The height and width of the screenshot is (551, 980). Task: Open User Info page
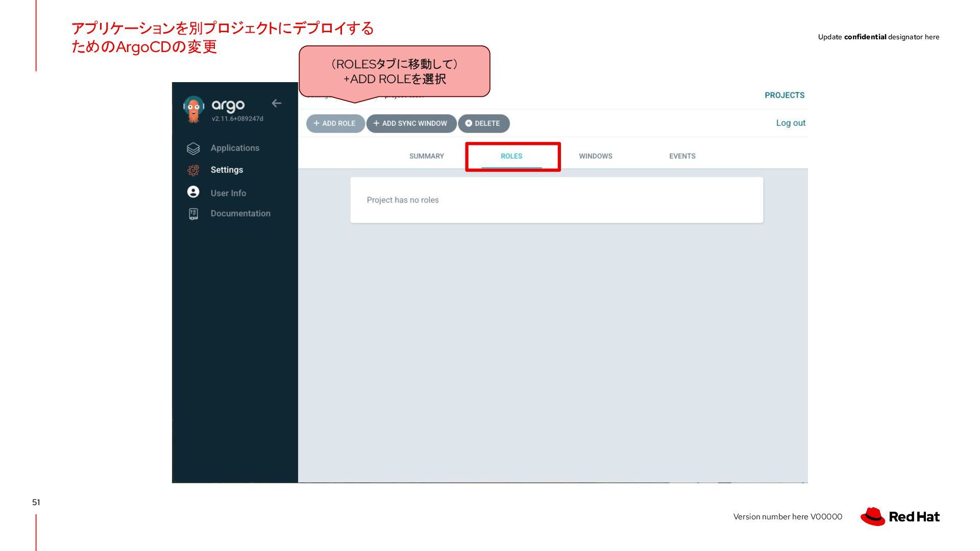pyautogui.click(x=228, y=193)
